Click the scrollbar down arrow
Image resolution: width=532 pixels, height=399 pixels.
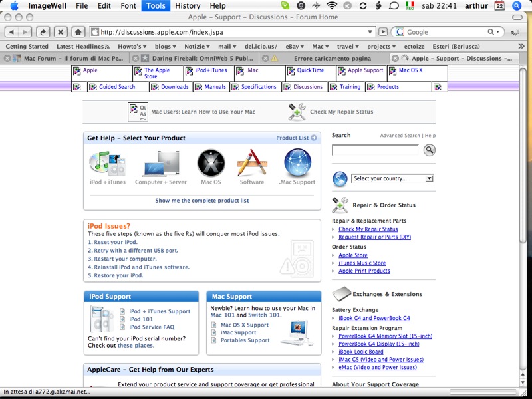(523, 383)
